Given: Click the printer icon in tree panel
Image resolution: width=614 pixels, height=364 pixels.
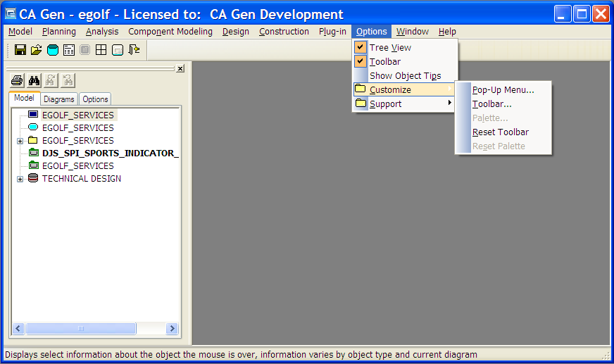Looking at the screenshot, I should pyautogui.click(x=17, y=81).
